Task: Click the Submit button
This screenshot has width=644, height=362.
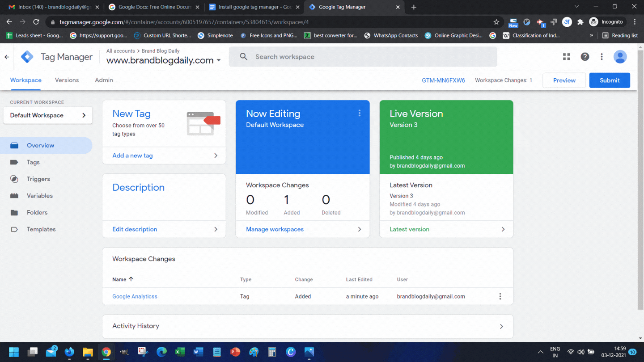Action: [610, 80]
